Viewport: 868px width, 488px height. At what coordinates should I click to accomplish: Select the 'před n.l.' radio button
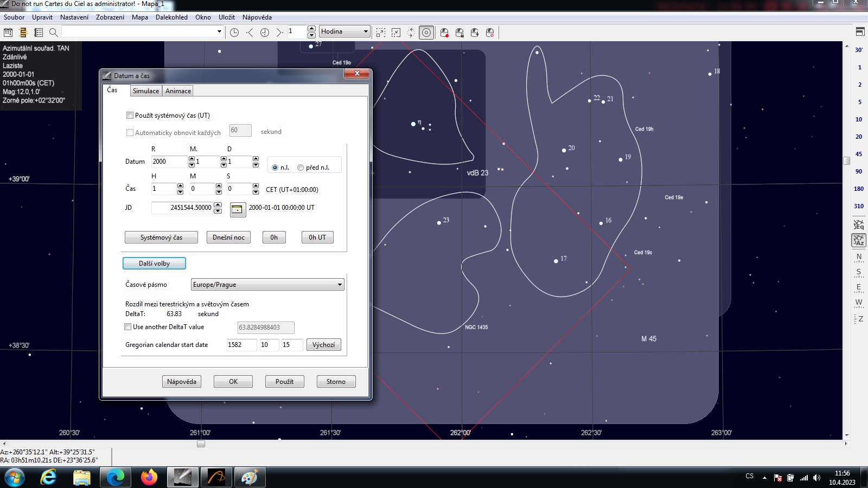coord(301,168)
